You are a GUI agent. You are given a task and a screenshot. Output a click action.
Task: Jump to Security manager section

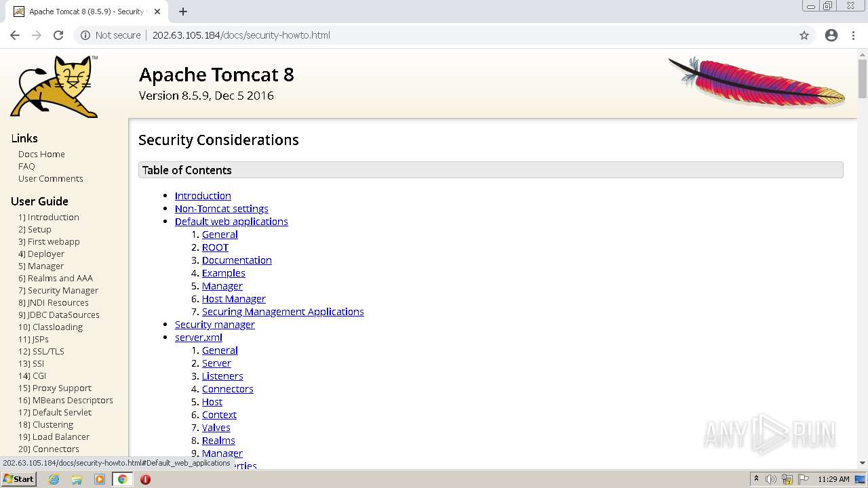coord(215,324)
